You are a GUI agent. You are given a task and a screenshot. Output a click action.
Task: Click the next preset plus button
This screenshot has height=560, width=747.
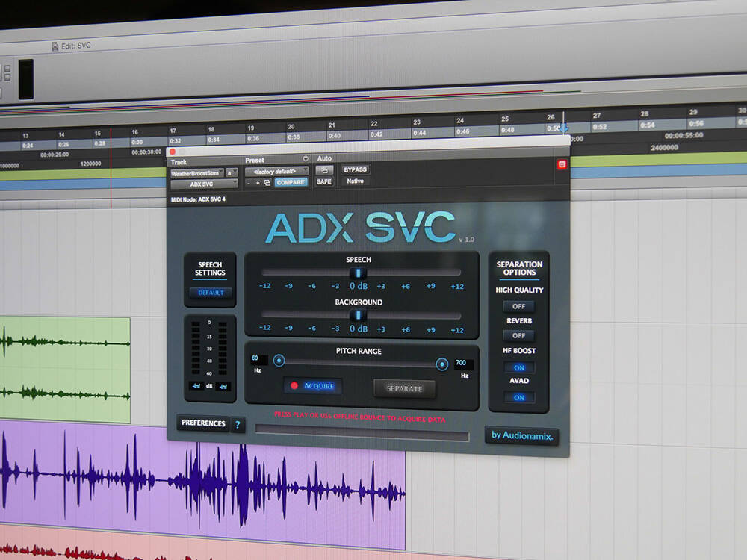click(258, 183)
